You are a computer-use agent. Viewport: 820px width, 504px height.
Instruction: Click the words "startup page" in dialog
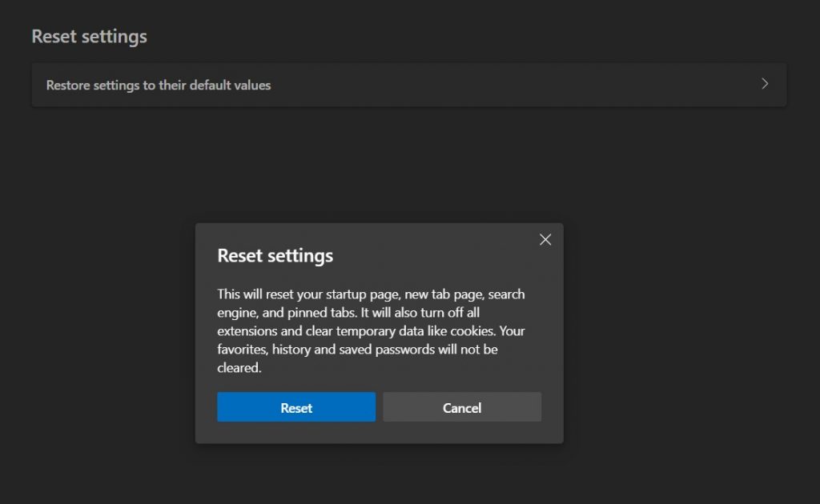pos(352,294)
